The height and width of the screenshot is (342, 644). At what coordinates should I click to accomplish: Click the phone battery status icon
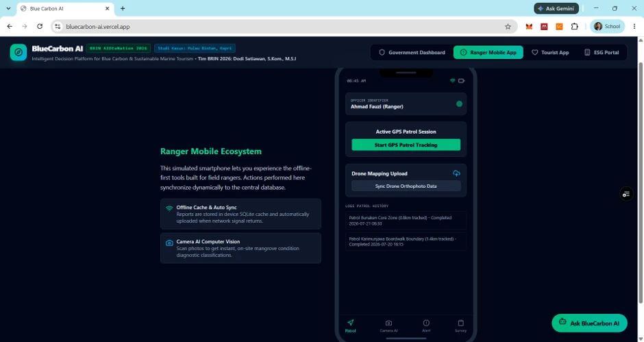pos(461,81)
